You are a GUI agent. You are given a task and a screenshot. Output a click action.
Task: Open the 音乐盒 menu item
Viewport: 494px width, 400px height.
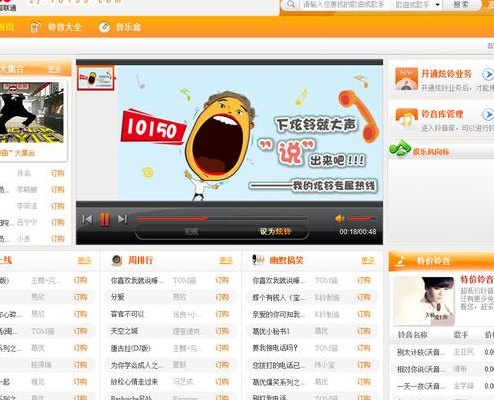tap(129, 27)
